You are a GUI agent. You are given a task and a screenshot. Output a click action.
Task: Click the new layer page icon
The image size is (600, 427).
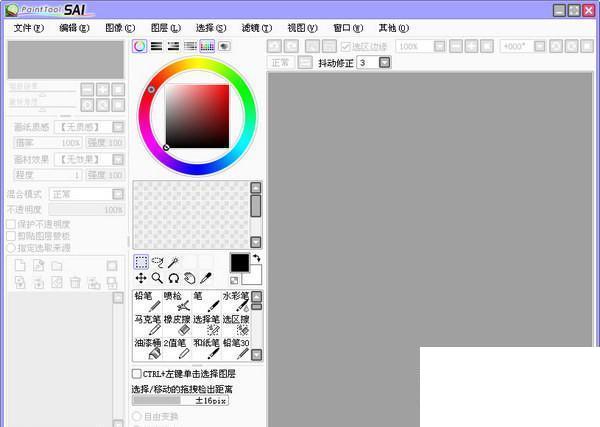pyautogui.click(x=20, y=265)
